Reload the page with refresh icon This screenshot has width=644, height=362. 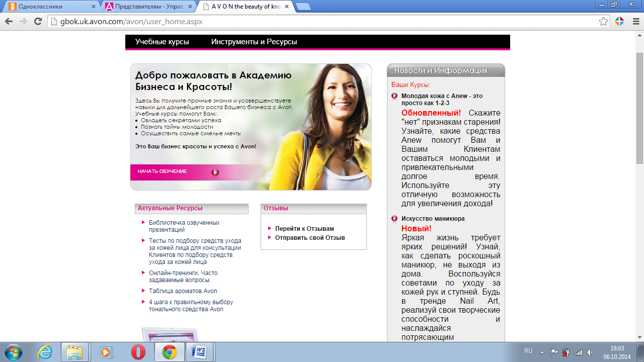pos(38,22)
